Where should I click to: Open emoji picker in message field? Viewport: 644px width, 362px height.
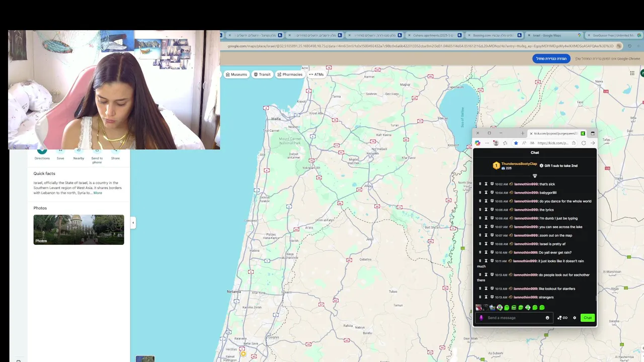547,318
